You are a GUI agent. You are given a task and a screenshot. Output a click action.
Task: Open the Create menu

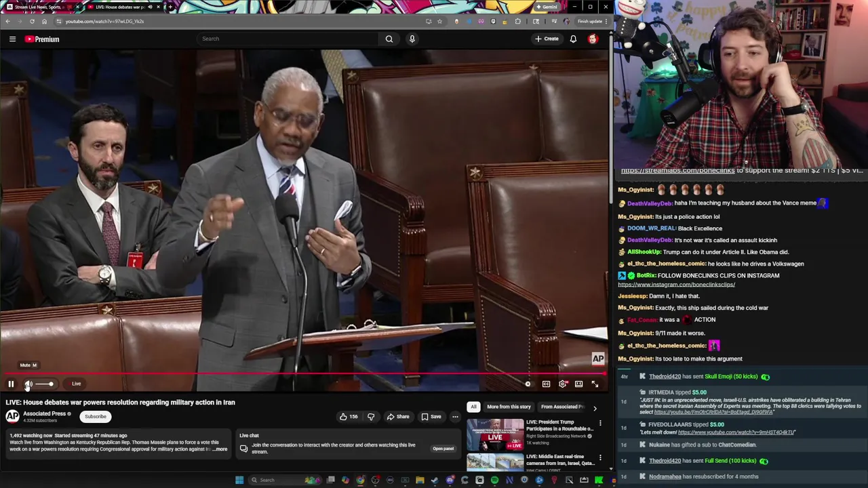(x=547, y=39)
